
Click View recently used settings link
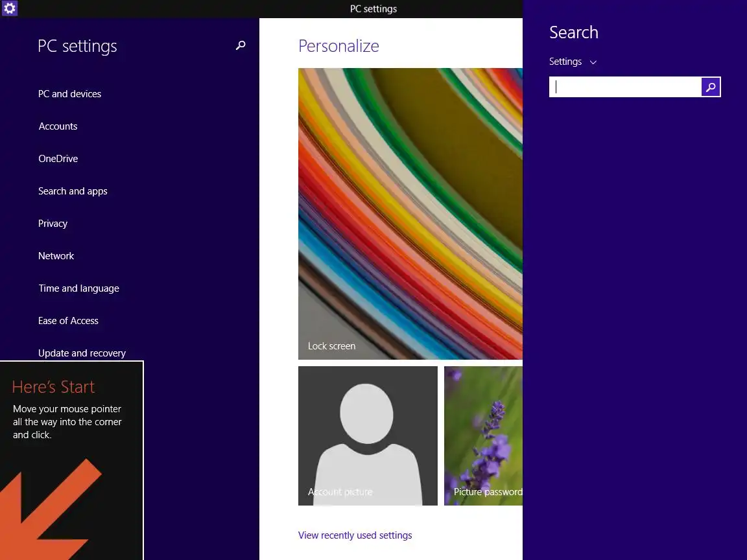pyautogui.click(x=355, y=535)
